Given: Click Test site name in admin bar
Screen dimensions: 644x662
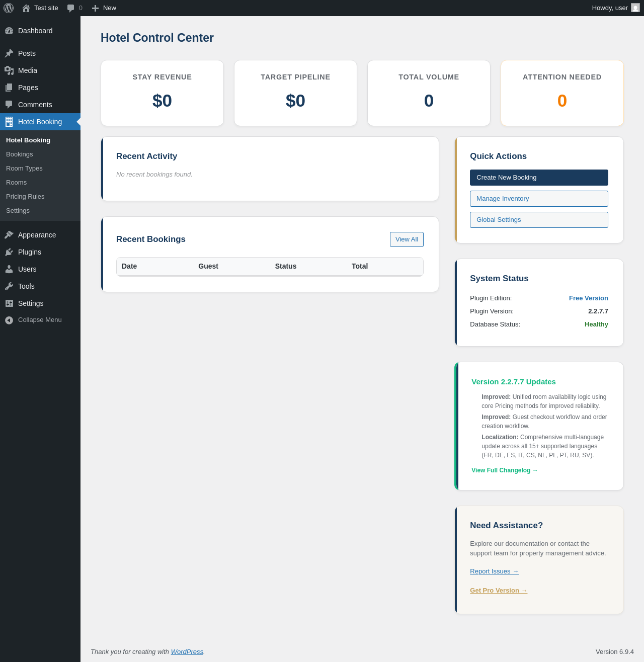Looking at the screenshot, I should tap(46, 8).
